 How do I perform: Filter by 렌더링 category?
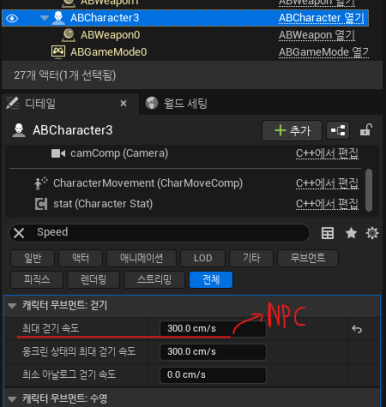click(93, 280)
